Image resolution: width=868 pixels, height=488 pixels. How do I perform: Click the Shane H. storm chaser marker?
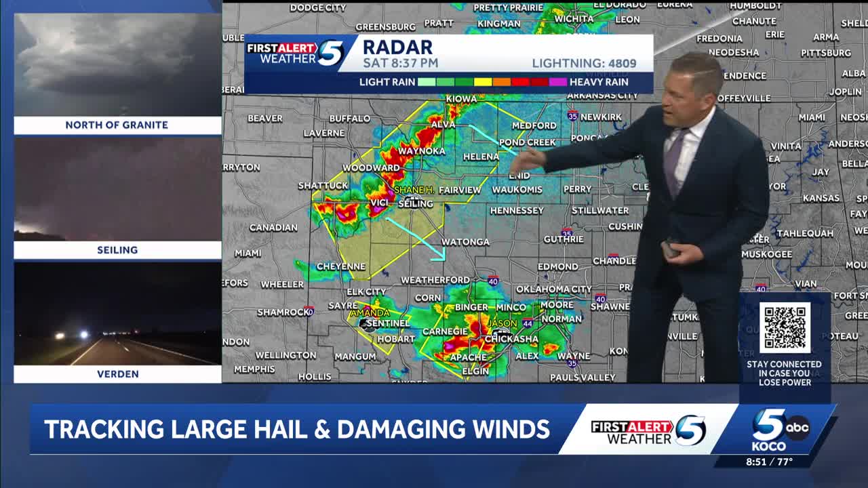coord(413,190)
